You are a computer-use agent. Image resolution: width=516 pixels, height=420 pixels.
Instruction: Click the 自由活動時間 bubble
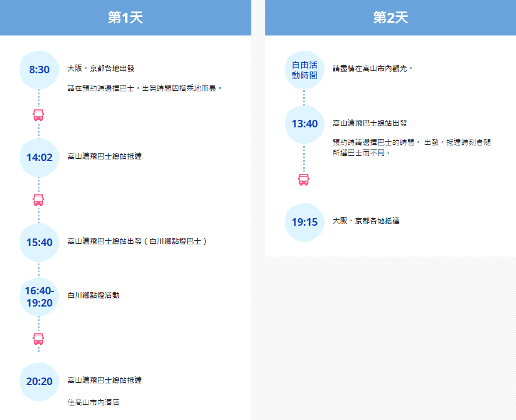pos(304,70)
